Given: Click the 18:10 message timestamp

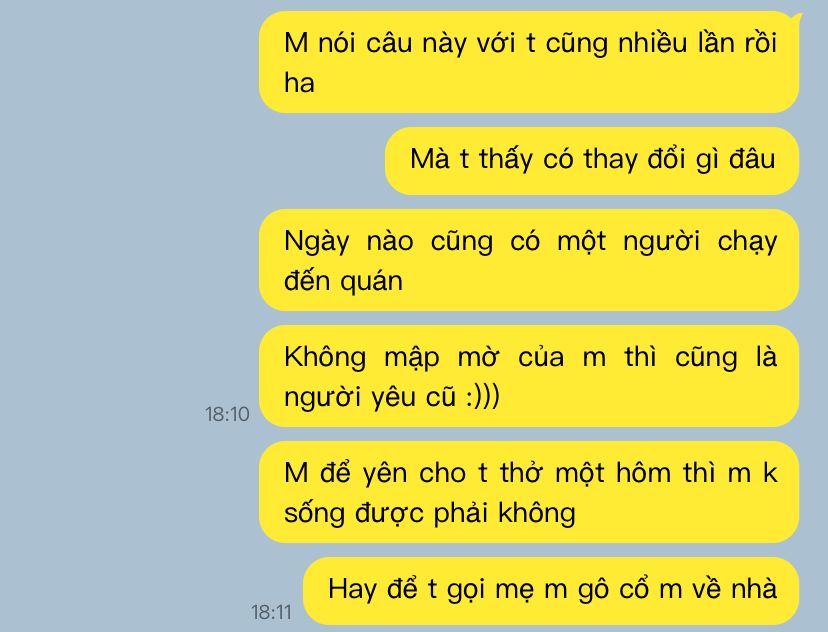Looking at the screenshot, I should click(x=227, y=414).
